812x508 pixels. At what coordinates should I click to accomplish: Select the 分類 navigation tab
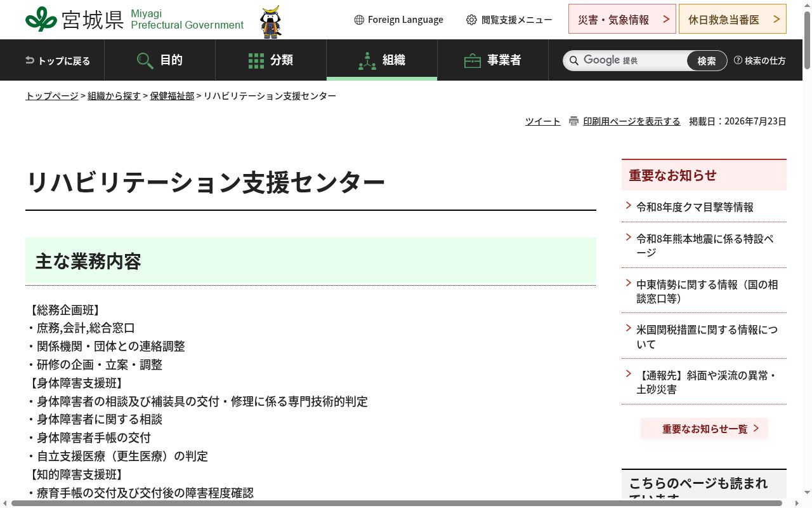(x=271, y=60)
